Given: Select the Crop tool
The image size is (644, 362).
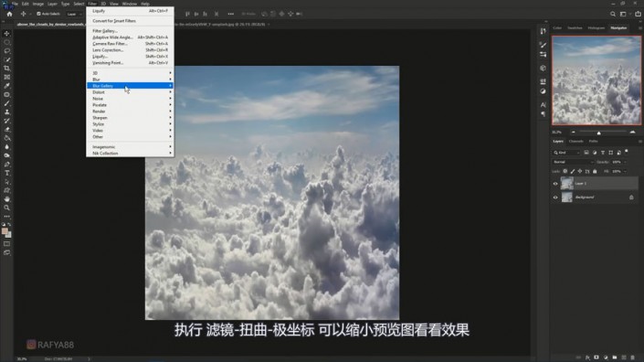Looking at the screenshot, I should (6, 69).
